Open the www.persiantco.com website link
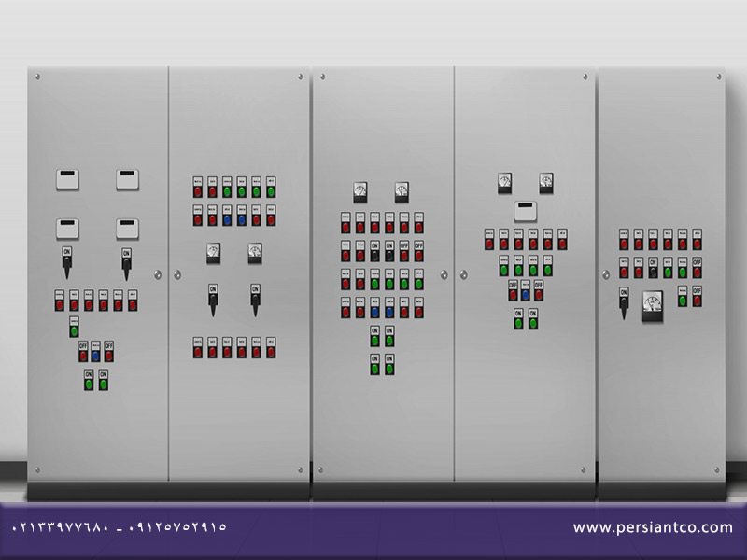This screenshot has height=560, width=747. [653, 527]
